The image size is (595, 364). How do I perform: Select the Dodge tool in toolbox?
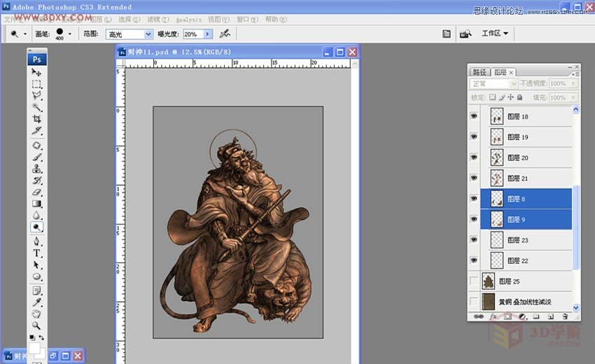(x=36, y=227)
